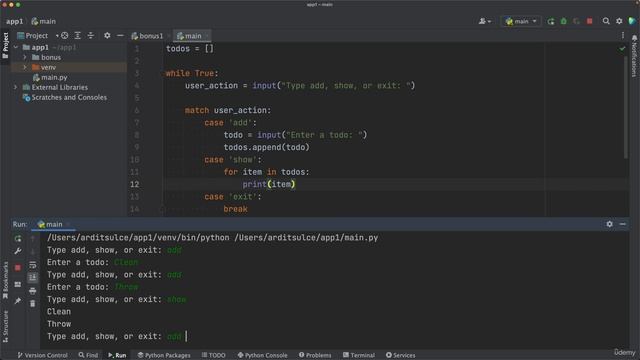Open the Code With Me user icon
The width and height of the screenshot is (640, 360).
(x=482, y=21)
